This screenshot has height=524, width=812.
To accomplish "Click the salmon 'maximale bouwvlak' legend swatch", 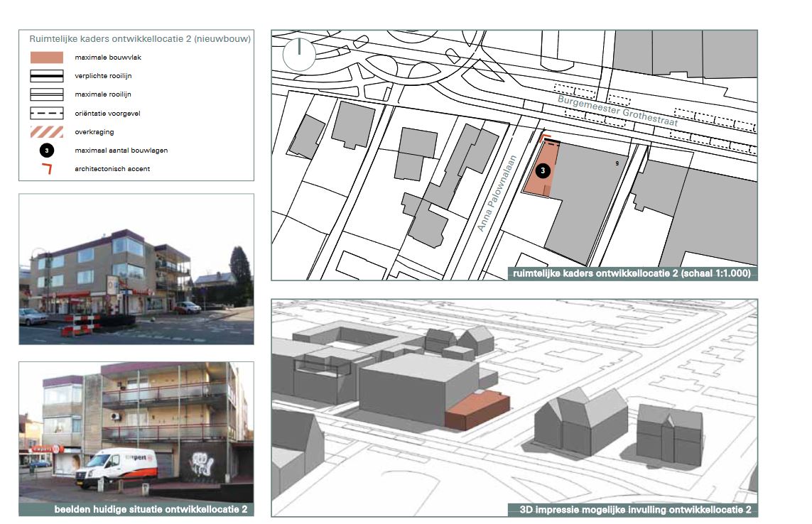I will (47, 58).
